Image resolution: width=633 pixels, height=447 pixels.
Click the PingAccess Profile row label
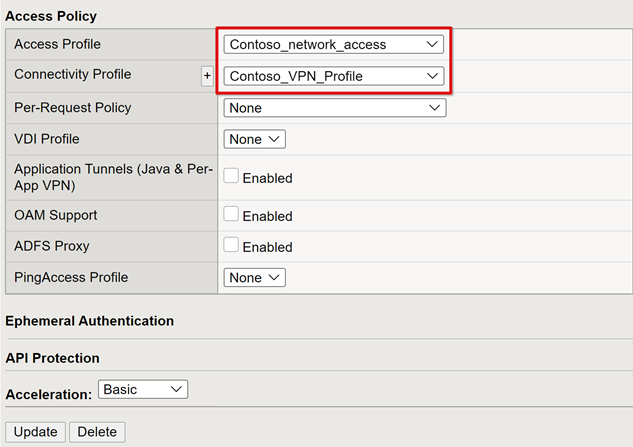(x=71, y=277)
